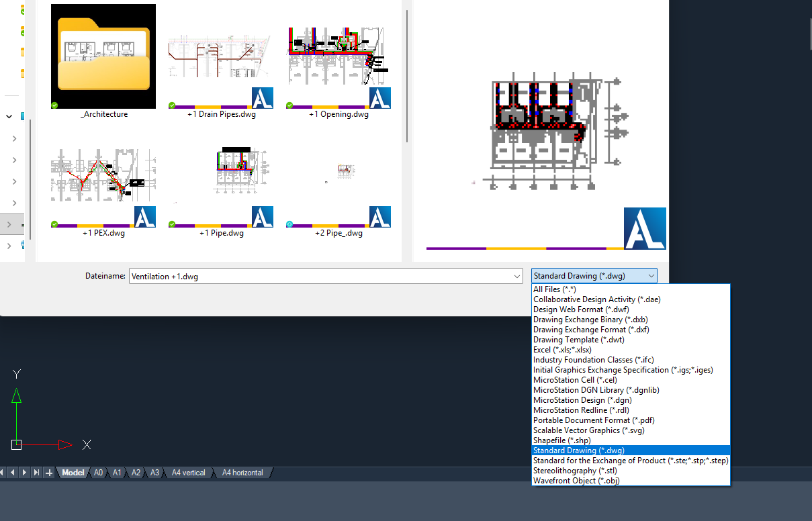
Task: Click the large preview pane drawing logo
Action: click(644, 229)
